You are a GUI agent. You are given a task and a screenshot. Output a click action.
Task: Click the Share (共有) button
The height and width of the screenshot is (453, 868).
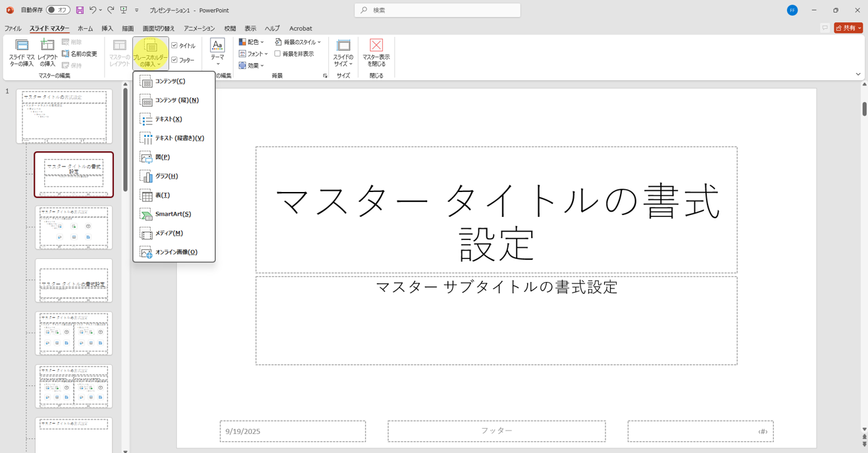click(x=848, y=28)
